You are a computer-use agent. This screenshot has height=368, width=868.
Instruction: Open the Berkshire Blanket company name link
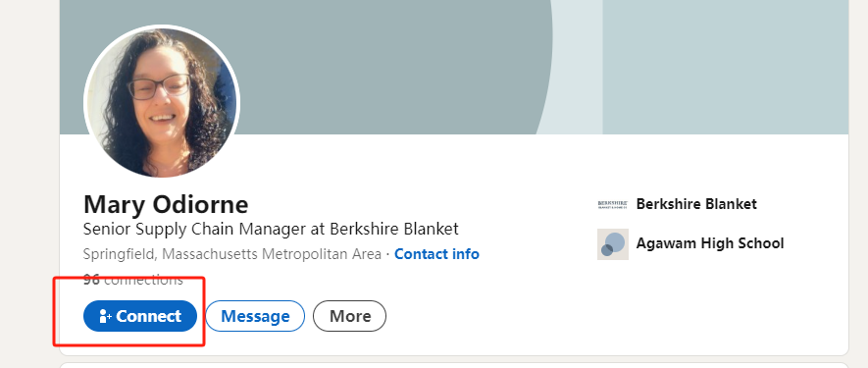[x=696, y=204]
